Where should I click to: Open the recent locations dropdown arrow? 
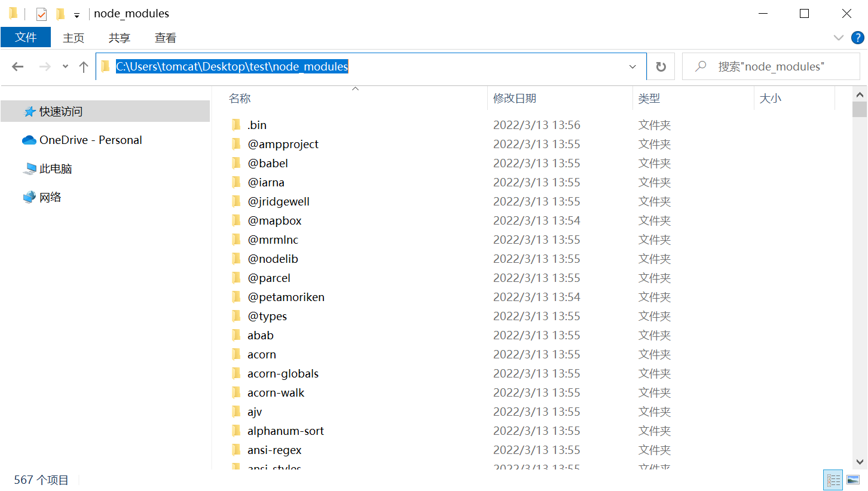click(65, 67)
